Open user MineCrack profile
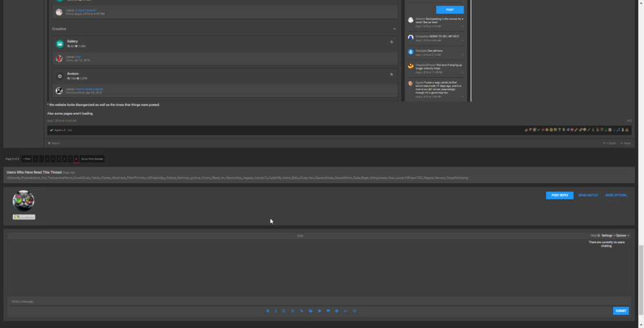The height and width of the screenshot is (328, 644). (118, 178)
